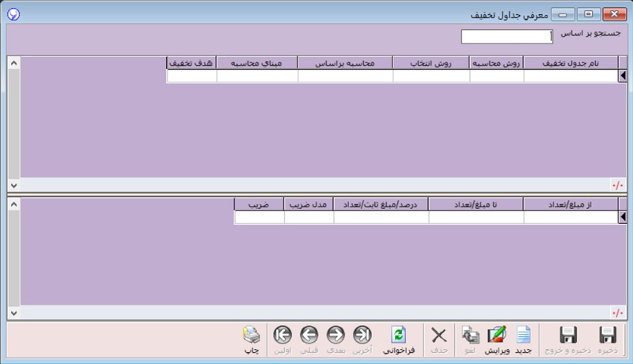Click the upper grid's left vertical scrollbar
633x364 pixels.
13,119
